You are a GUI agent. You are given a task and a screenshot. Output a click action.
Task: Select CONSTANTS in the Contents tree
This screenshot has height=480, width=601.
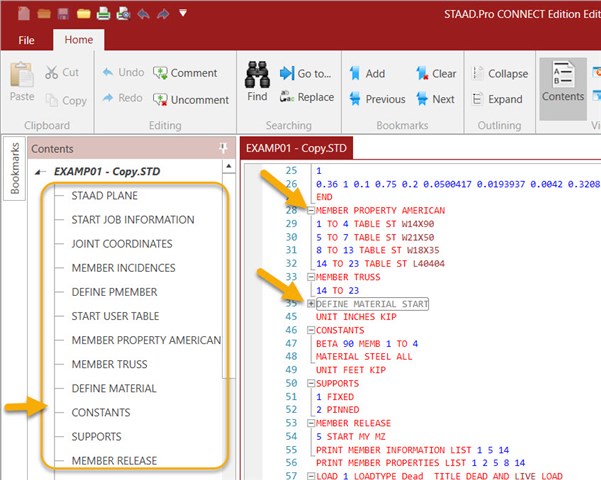pyautogui.click(x=100, y=412)
